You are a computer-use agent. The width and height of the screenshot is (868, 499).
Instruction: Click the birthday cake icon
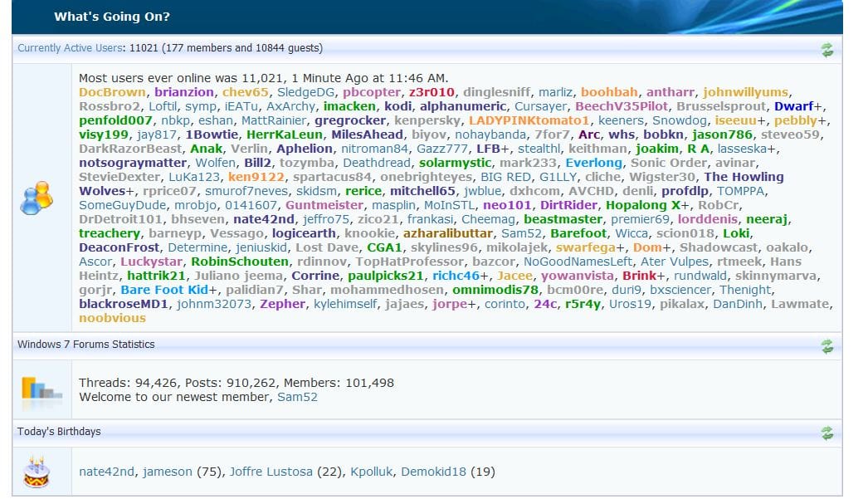pyautogui.click(x=37, y=472)
